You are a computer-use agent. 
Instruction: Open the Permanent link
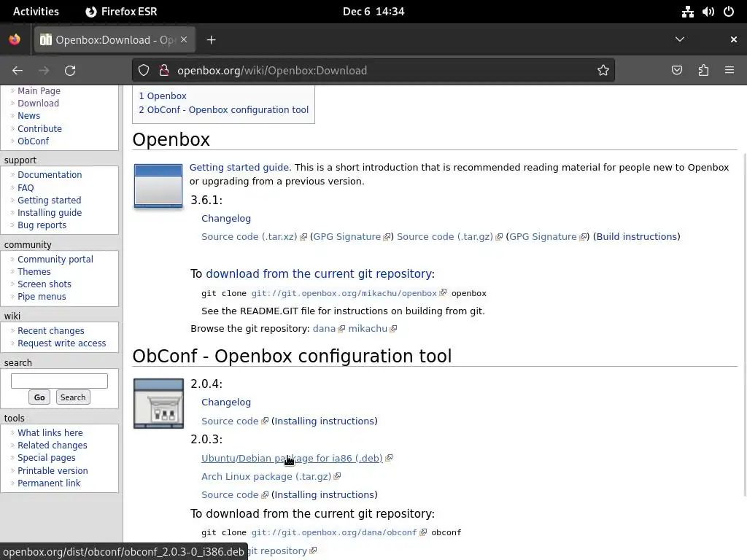[x=49, y=483]
